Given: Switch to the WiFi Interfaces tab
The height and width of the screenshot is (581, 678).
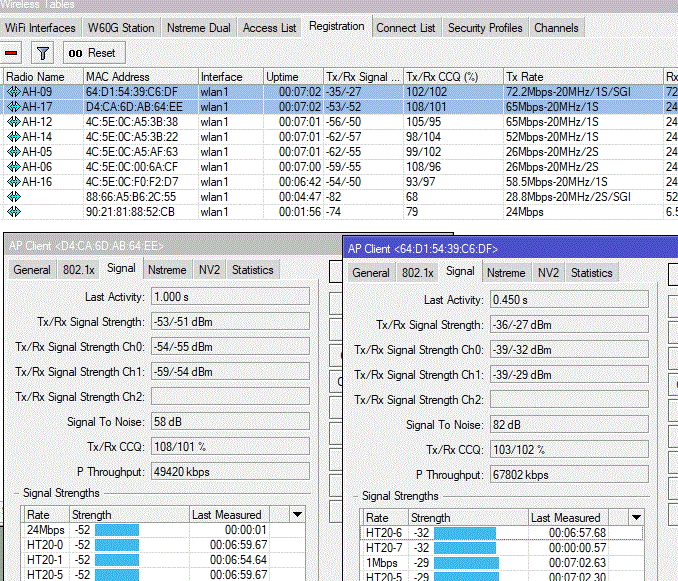Looking at the screenshot, I should 40,28.
